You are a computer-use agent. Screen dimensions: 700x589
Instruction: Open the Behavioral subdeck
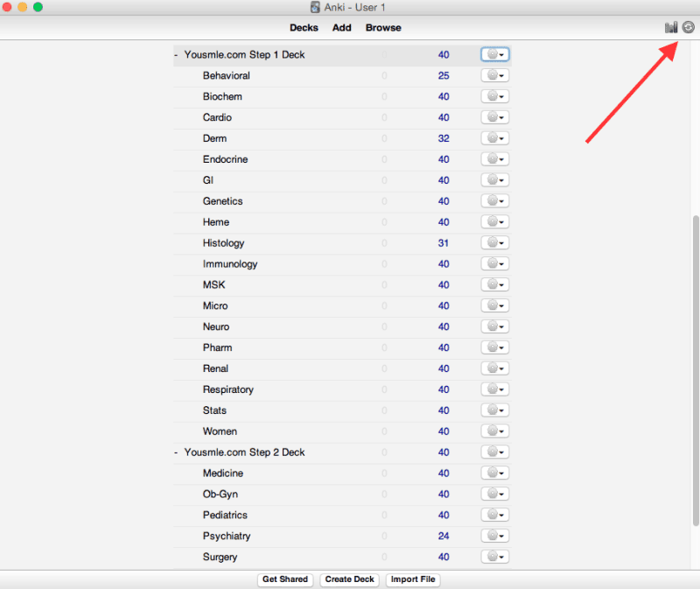pos(227,75)
